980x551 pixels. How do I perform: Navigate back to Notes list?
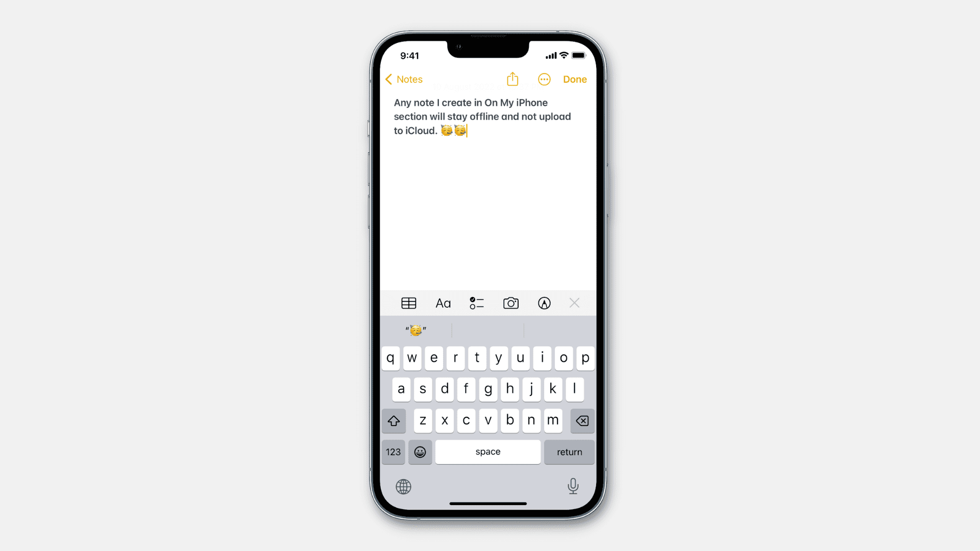(x=404, y=80)
